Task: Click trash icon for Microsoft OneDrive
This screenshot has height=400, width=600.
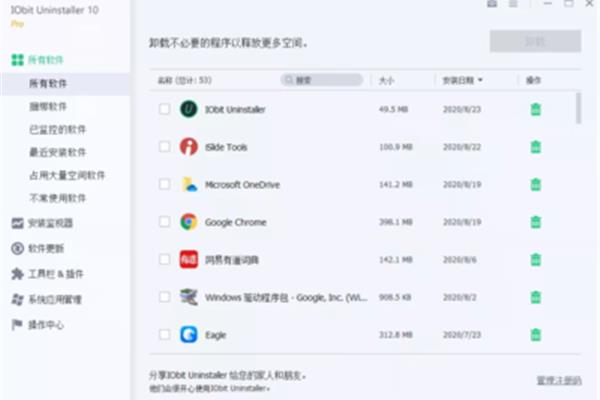Action: tap(536, 184)
